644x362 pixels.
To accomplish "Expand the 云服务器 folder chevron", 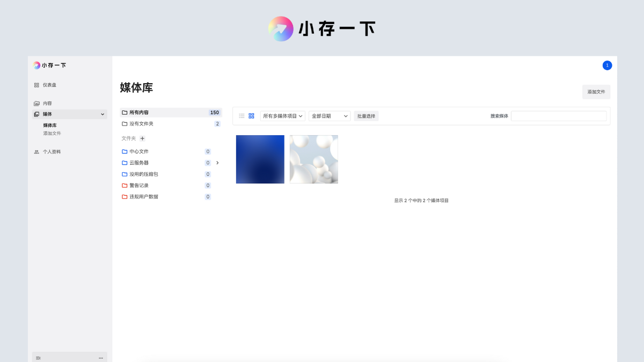I will pos(217,162).
